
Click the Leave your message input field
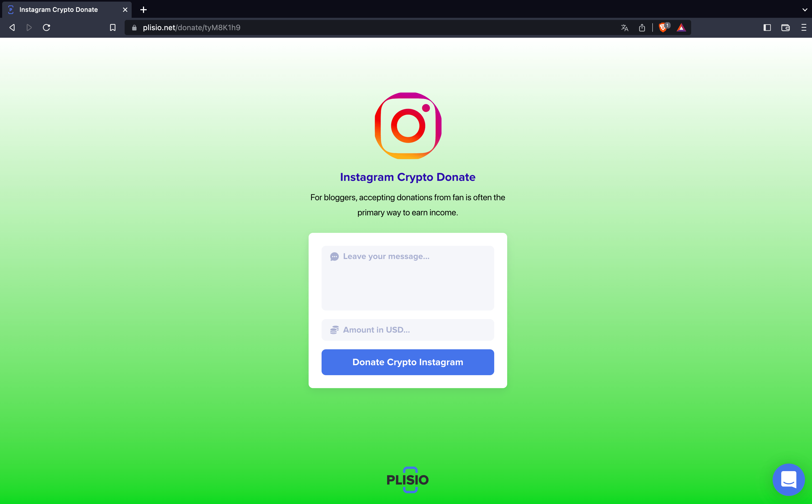point(407,278)
